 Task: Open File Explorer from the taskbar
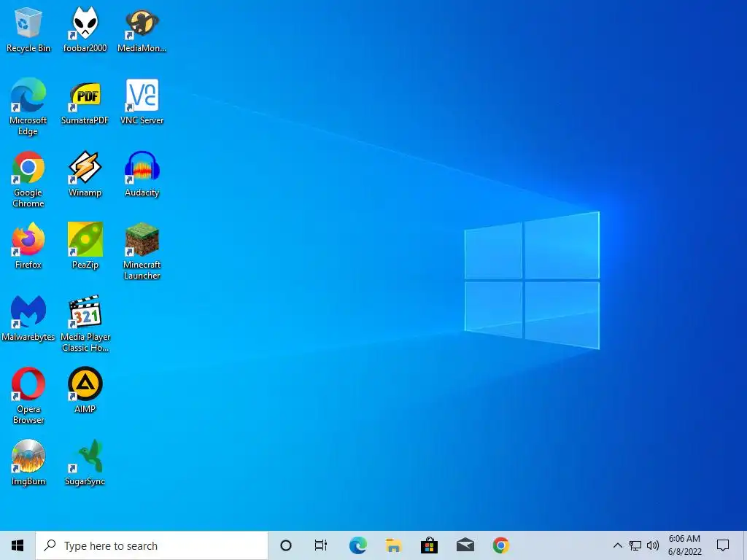click(393, 545)
